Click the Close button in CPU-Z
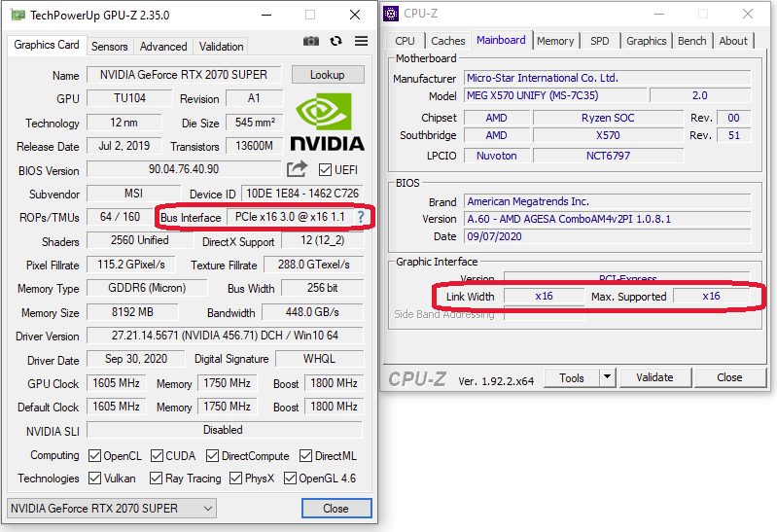Screen dimensions: 777x532 coord(729,377)
